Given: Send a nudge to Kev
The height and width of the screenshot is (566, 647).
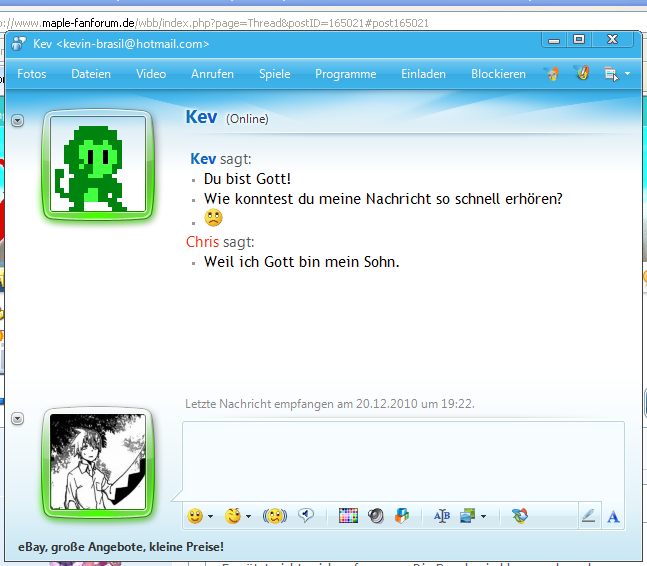Looking at the screenshot, I should tap(274, 516).
